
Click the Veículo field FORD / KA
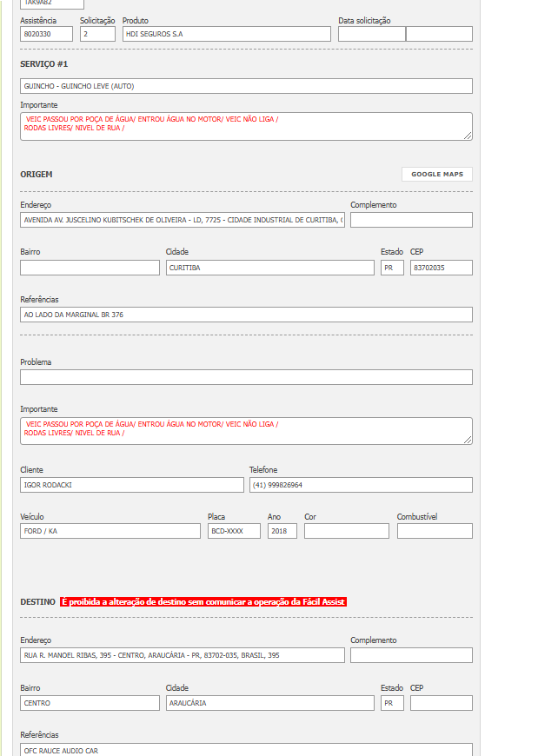(x=110, y=531)
